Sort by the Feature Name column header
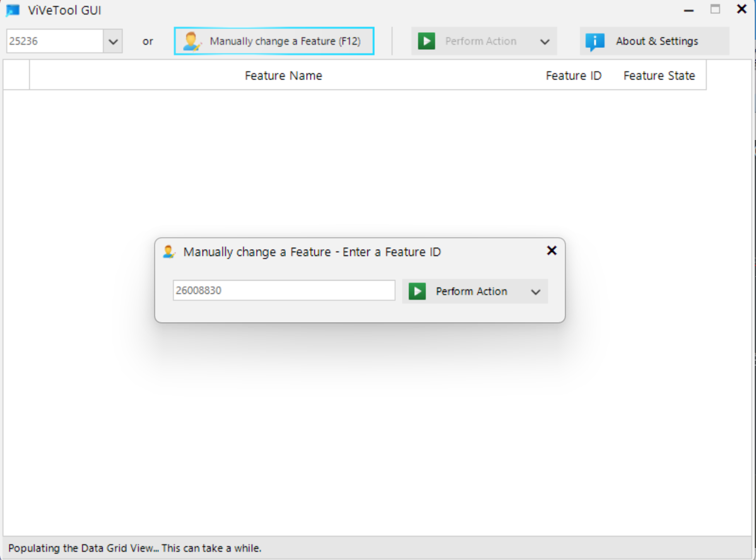 click(283, 76)
